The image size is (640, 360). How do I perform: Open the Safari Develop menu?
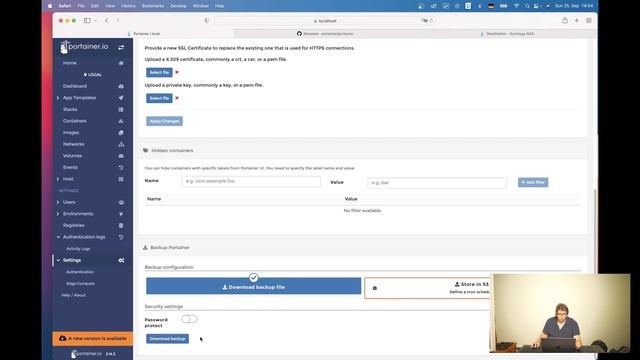tap(178, 6)
